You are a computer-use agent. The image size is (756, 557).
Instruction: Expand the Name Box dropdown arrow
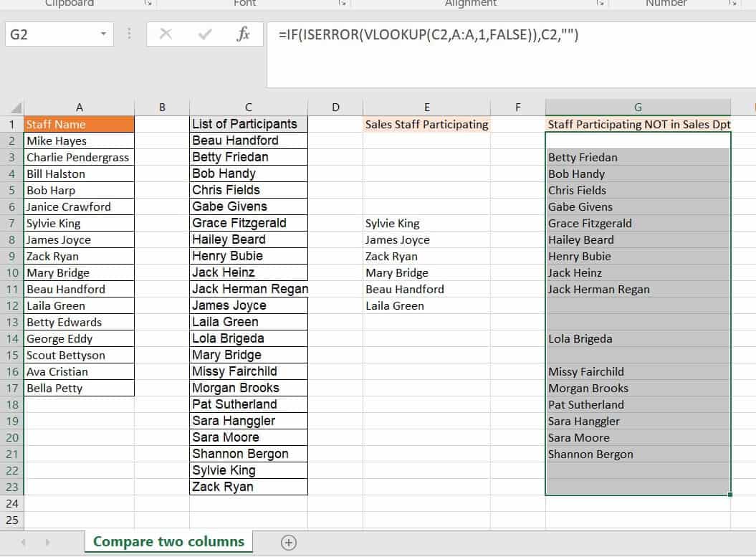pos(104,34)
